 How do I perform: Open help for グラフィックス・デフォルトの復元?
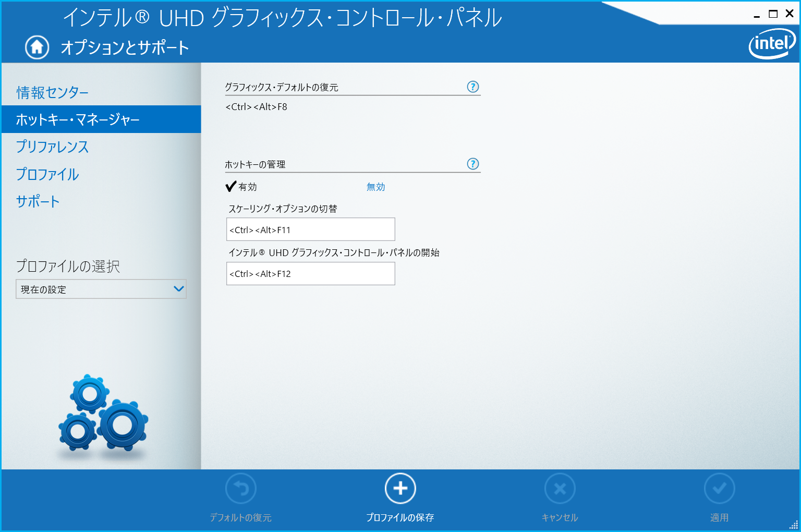(x=473, y=87)
